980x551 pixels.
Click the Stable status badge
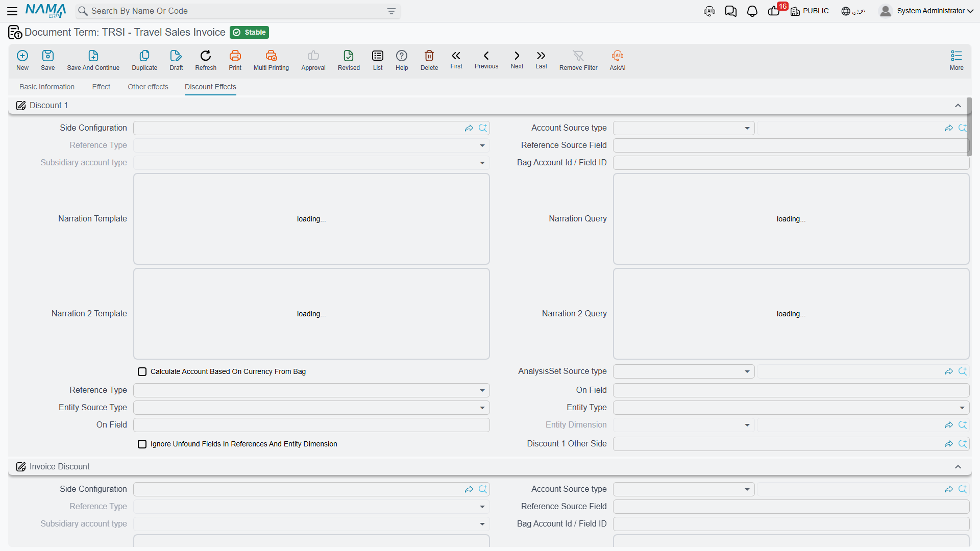coord(249,33)
